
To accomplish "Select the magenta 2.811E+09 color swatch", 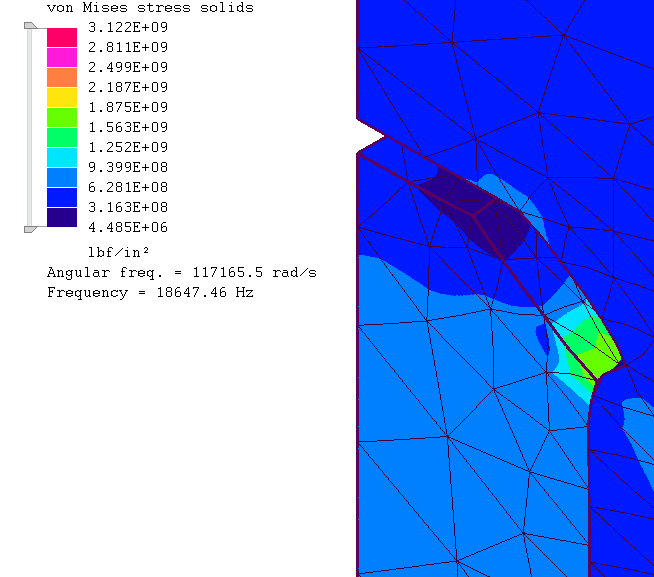I will pos(62,57).
